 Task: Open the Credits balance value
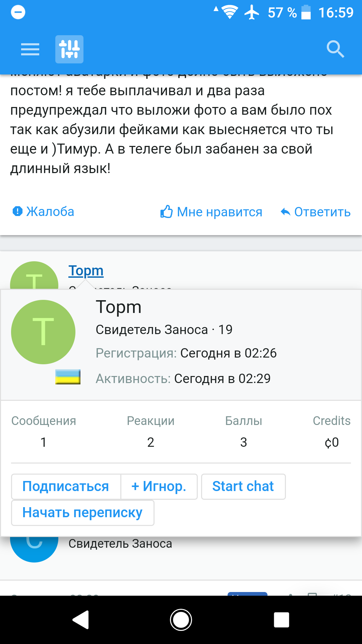coord(331,442)
